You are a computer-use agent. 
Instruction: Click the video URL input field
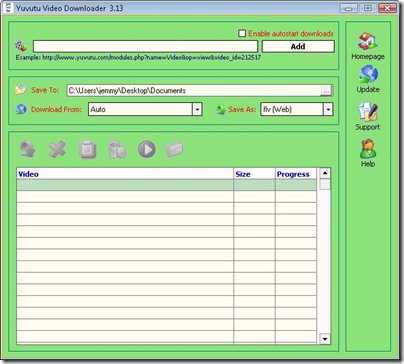[145, 46]
